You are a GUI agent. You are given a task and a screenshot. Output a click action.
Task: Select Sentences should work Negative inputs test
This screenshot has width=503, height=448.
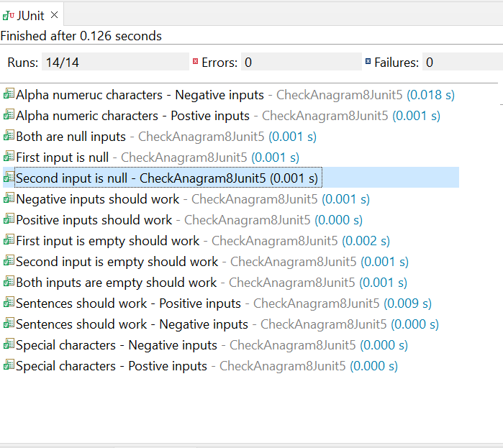(132, 324)
